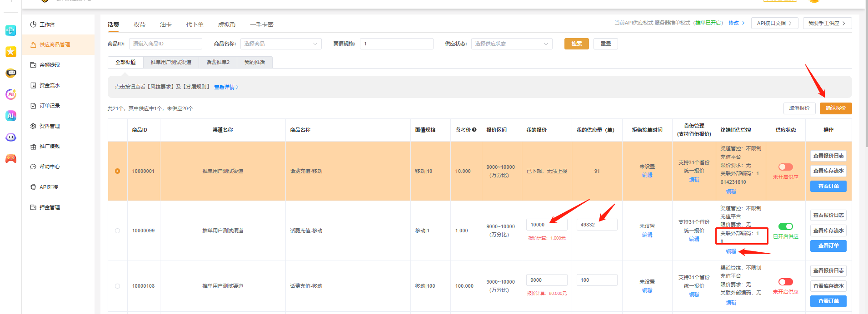Click the API对接 chip icon
Image resolution: width=868 pixels, height=314 pixels.
[33, 187]
